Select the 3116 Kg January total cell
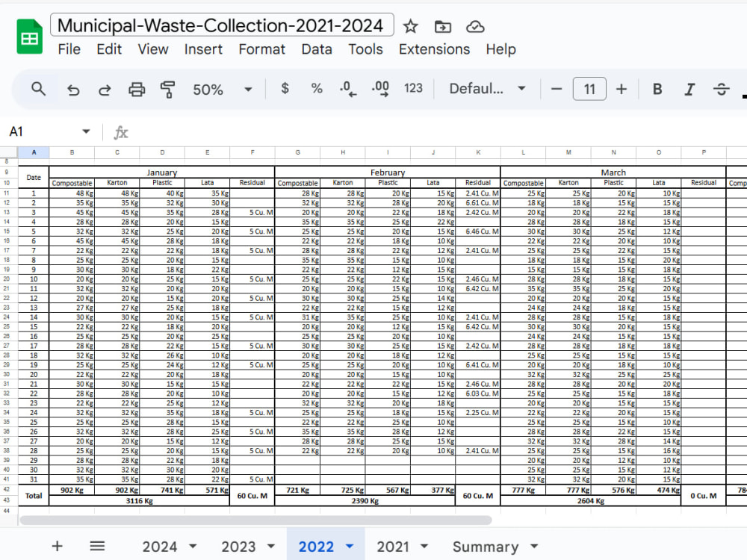 coord(140,501)
